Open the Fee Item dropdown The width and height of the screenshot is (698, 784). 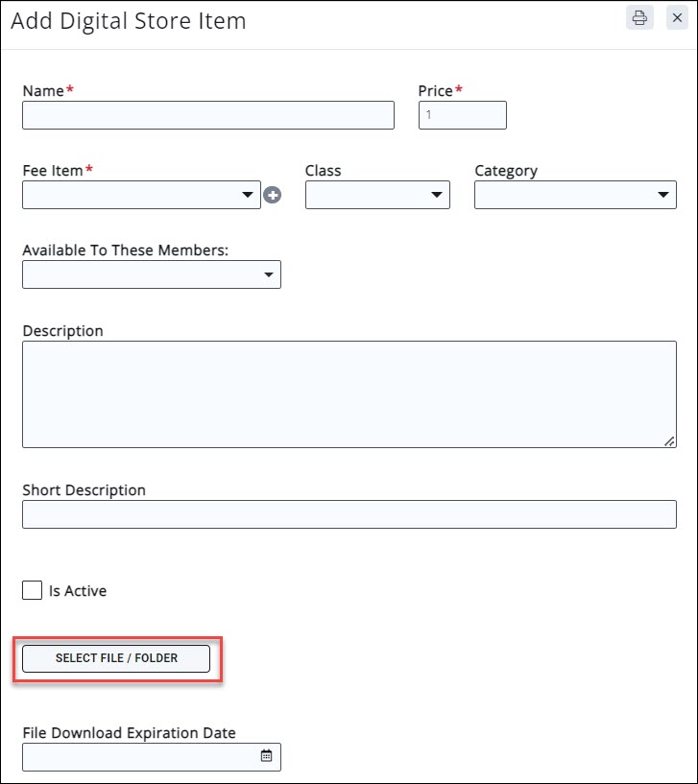[134, 194]
